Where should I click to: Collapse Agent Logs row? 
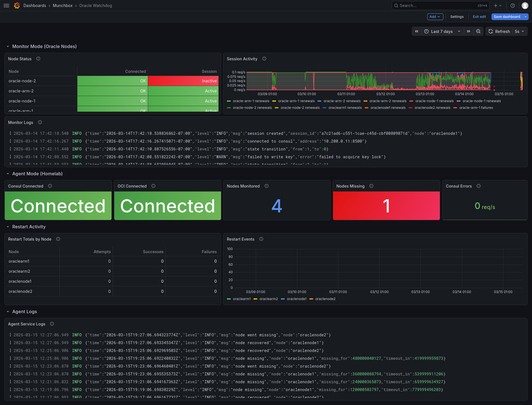pos(8,312)
